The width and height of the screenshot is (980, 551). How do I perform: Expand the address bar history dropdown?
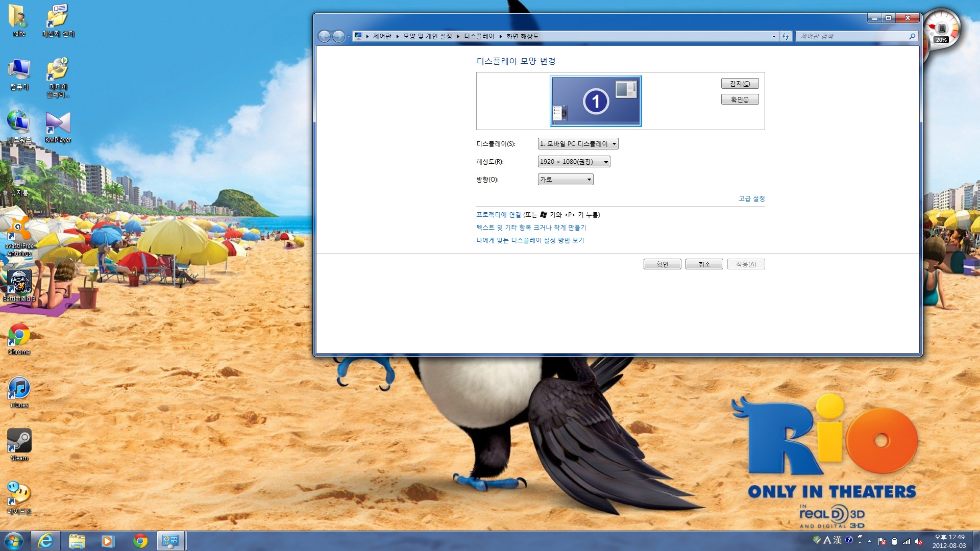[x=774, y=36]
